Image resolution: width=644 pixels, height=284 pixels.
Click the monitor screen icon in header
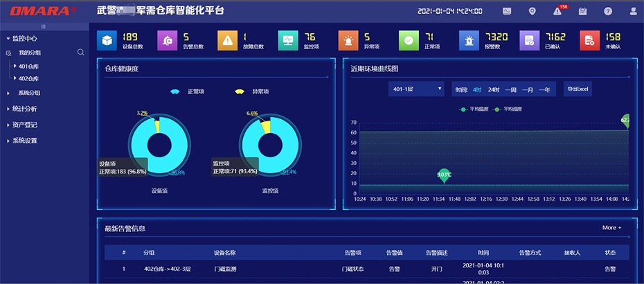point(507,11)
